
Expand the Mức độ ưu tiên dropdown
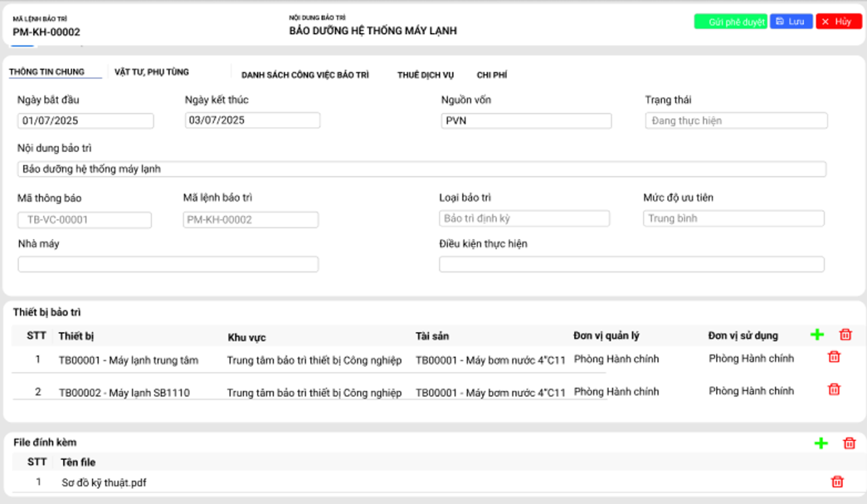pyautogui.click(x=733, y=219)
